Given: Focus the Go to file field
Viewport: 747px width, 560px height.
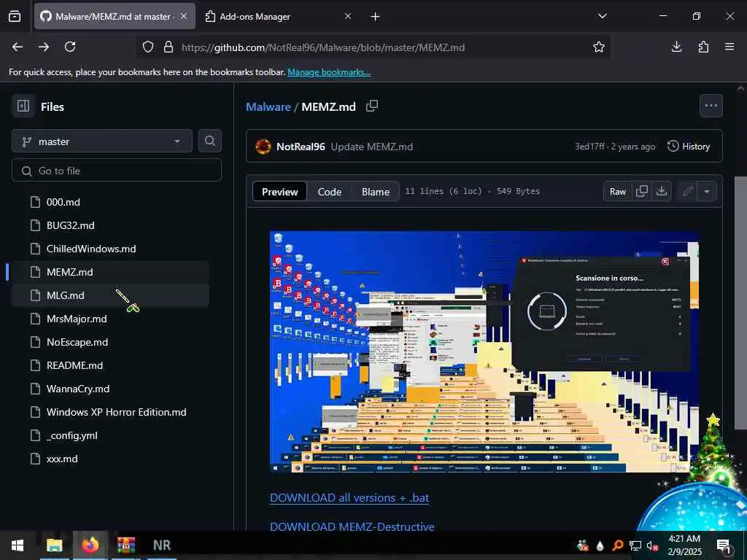Looking at the screenshot, I should 117,171.
